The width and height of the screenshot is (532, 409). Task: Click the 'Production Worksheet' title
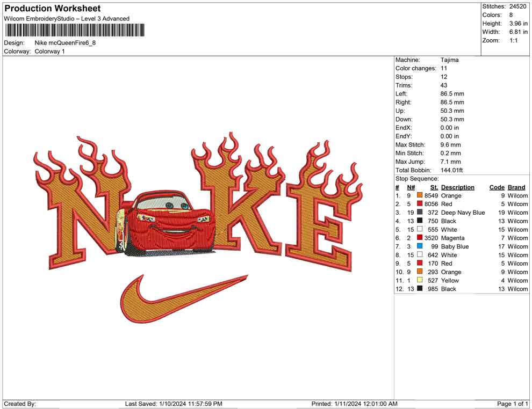point(53,8)
